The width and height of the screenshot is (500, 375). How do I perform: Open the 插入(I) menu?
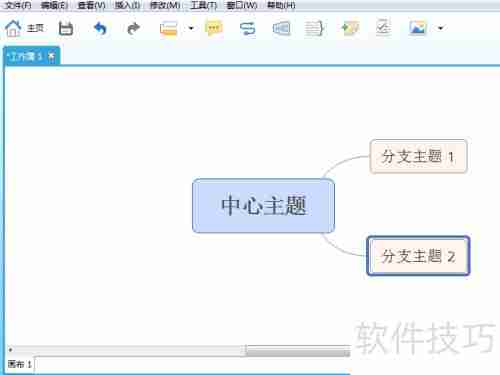click(127, 5)
